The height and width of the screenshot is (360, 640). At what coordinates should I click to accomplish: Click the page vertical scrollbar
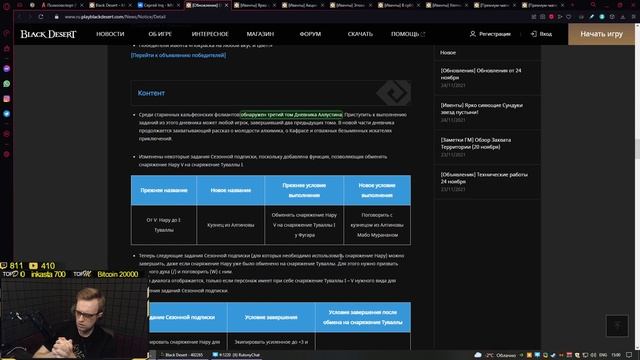(x=637, y=149)
